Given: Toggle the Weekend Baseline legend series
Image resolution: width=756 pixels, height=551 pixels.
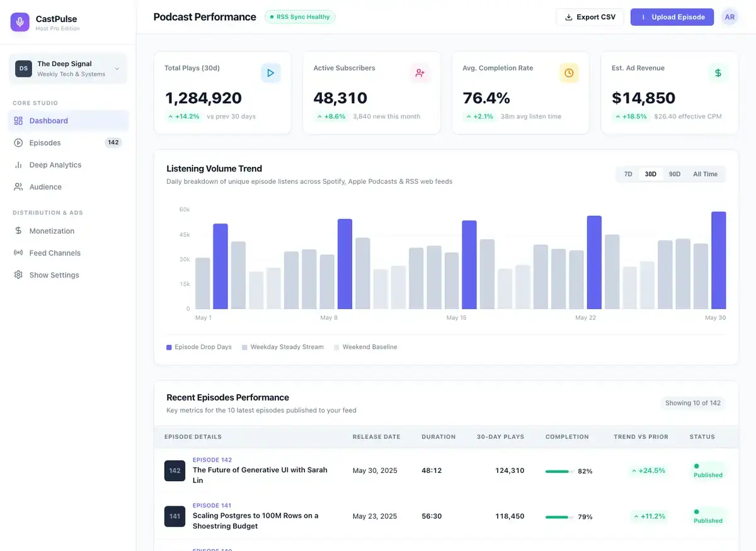Looking at the screenshot, I should coord(365,347).
